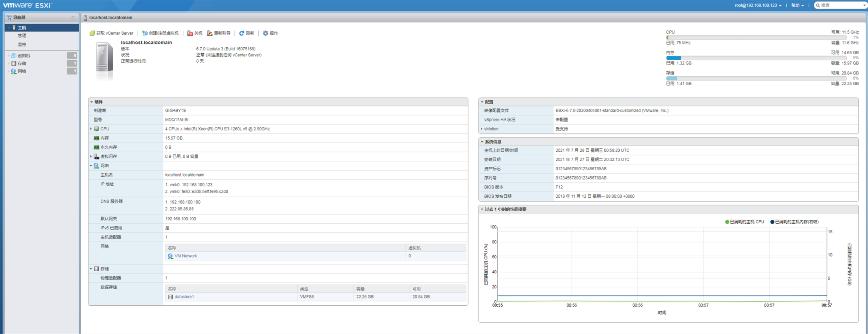The height and width of the screenshot is (334, 868).
Task: Expand the vMotion configuration row
Action: point(482,129)
